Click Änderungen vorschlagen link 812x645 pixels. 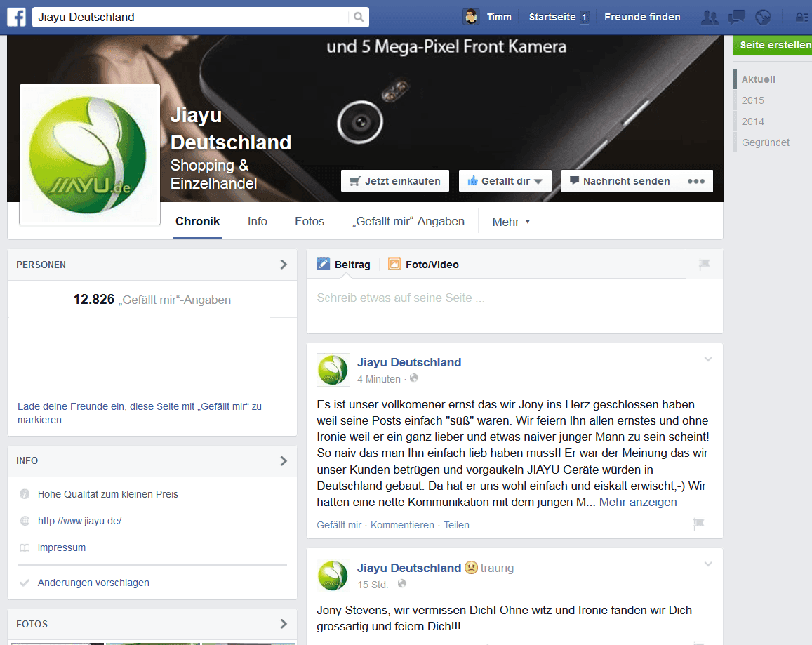click(x=93, y=583)
